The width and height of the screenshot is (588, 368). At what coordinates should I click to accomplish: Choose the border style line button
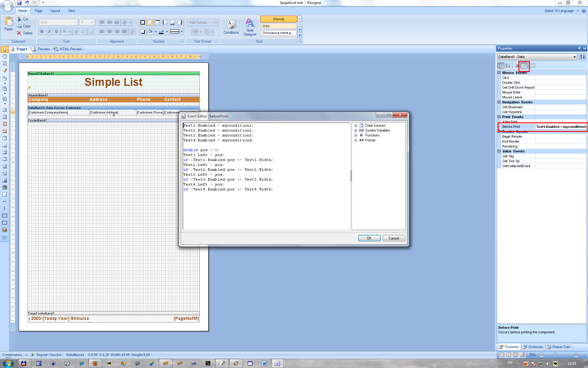(x=177, y=32)
